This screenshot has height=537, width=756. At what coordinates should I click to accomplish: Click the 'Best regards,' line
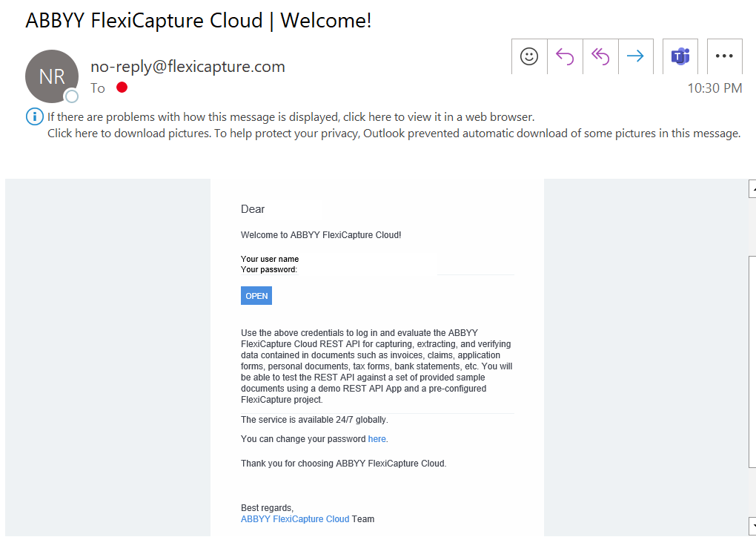pos(267,508)
